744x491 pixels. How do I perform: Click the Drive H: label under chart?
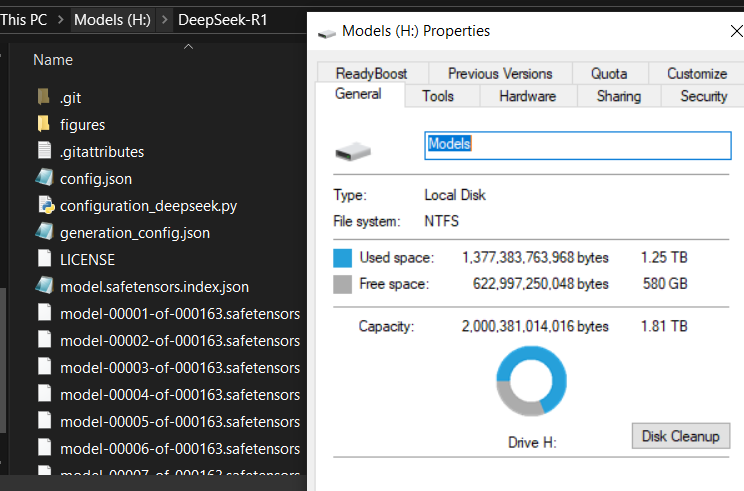click(532, 443)
